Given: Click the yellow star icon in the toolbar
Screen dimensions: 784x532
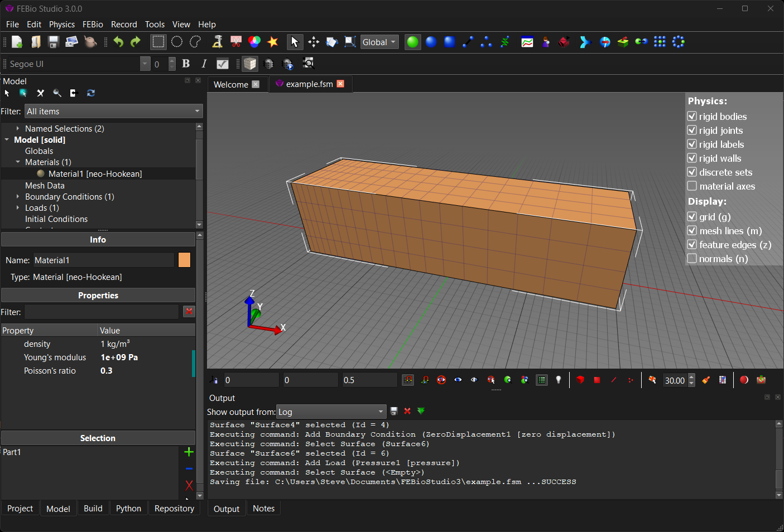Looking at the screenshot, I should coord(273,42).
